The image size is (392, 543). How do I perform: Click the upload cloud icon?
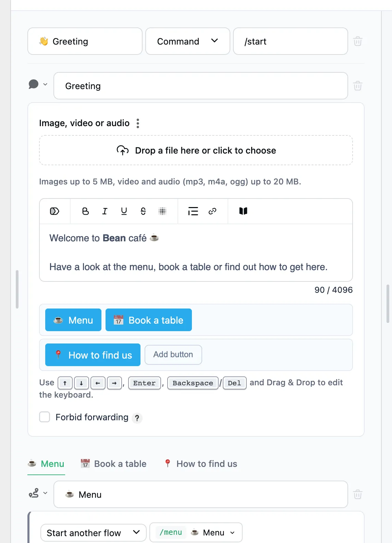tap(123, 150)
